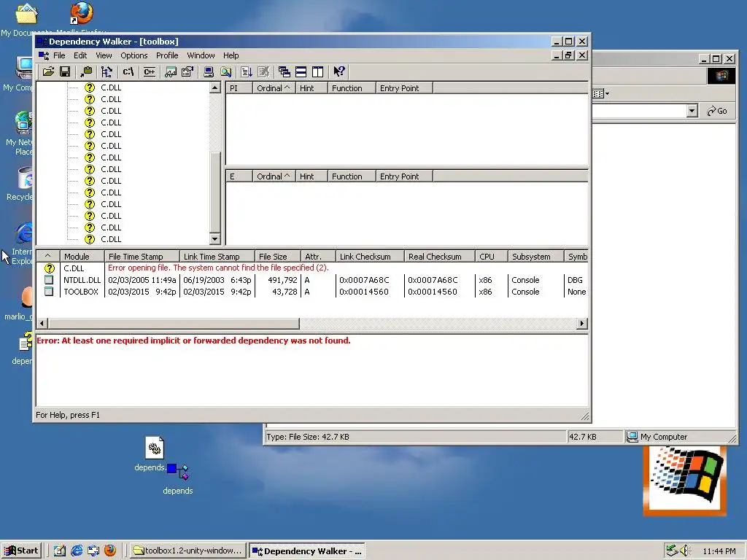747x560 pixels.
Task: Click module icon beside NTDLL.DLL
Action: click(x=49, y=280)
